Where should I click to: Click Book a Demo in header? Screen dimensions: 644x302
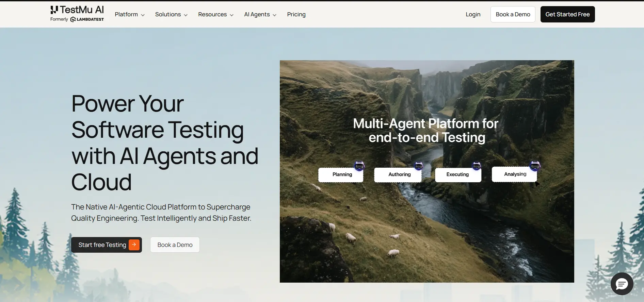coord(513,14)
